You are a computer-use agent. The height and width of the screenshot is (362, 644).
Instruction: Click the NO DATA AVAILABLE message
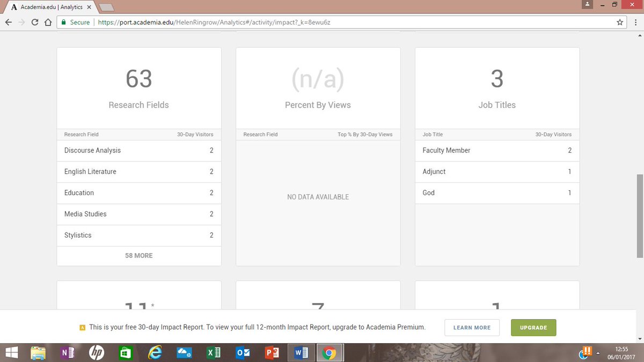pyautogui.click(x=318, y=197)
